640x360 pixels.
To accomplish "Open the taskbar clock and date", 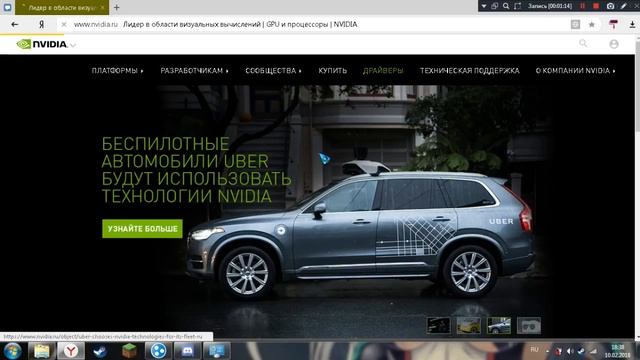I will pos(617,351).
